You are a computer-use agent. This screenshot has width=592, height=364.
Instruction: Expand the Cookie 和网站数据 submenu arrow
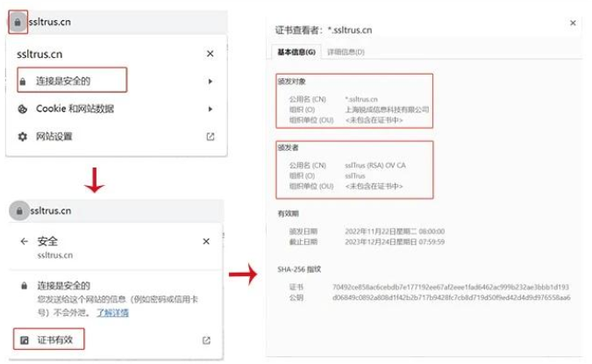point(210,109)
